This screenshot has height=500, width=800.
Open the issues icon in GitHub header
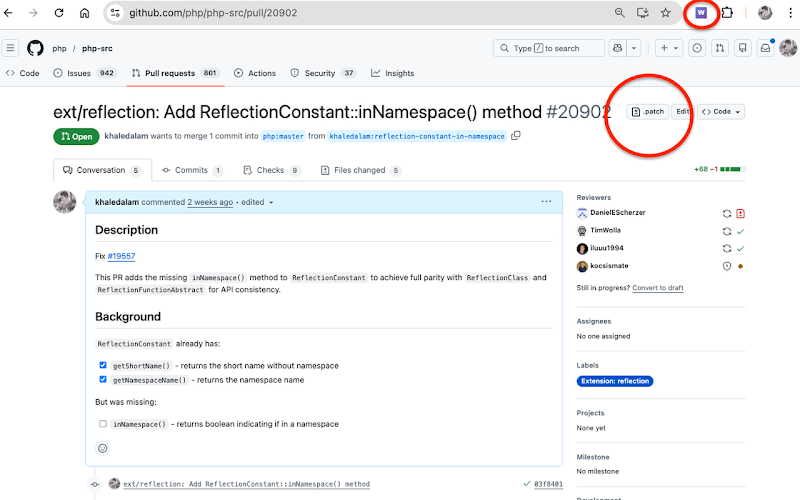(697, 48)
